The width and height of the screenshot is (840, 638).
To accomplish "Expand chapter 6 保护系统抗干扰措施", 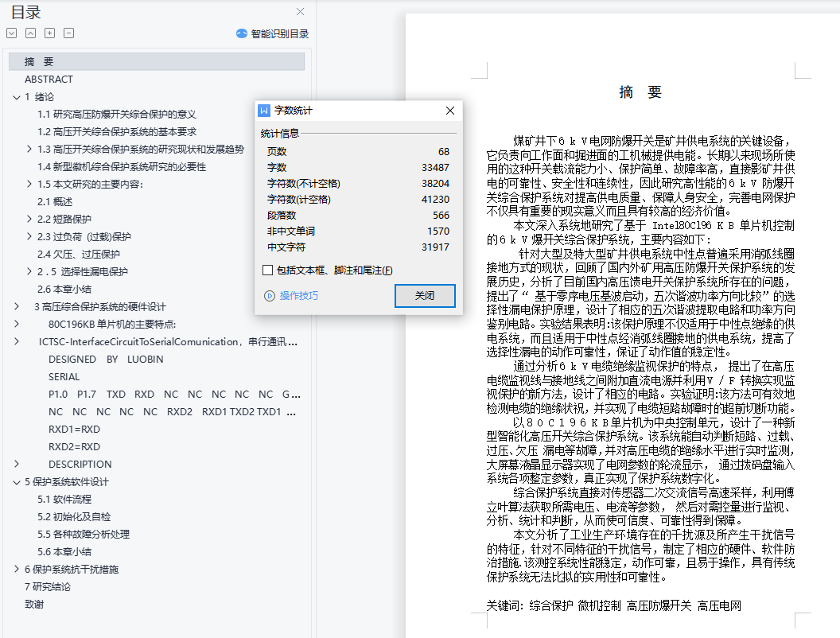I will point(17,569).
